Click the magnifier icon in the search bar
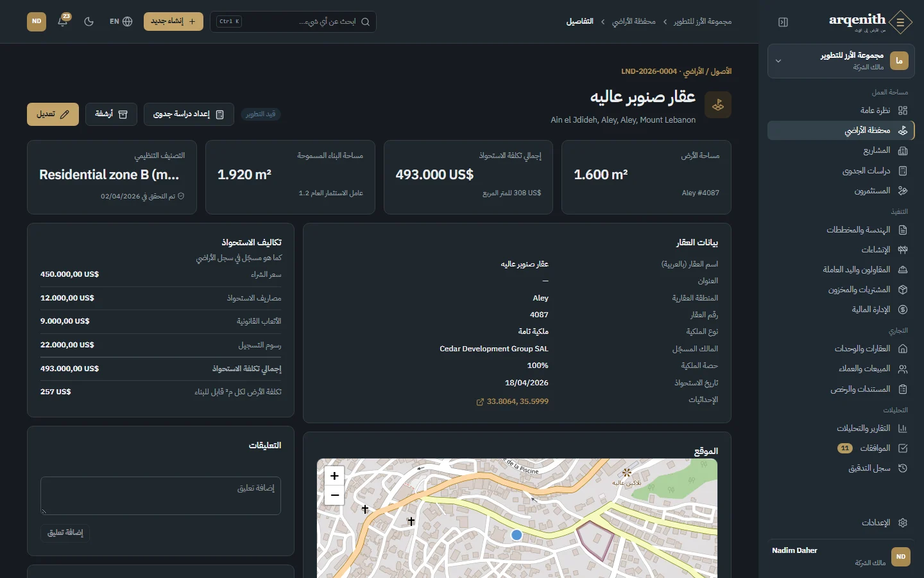The width and height of the screenshot is (924, 578). point(365,22)
